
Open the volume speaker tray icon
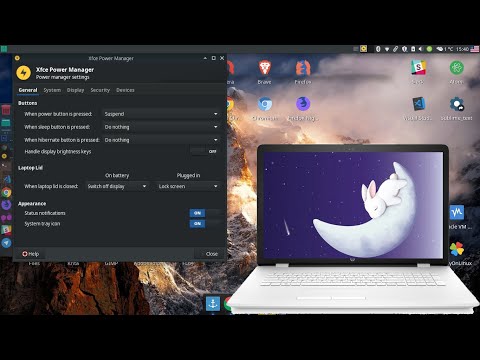pyautogui.click(x=421, y=49)
